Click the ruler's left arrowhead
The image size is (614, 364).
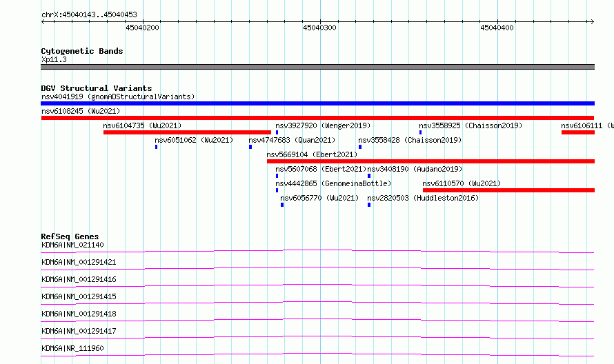(x=43, y=22)
